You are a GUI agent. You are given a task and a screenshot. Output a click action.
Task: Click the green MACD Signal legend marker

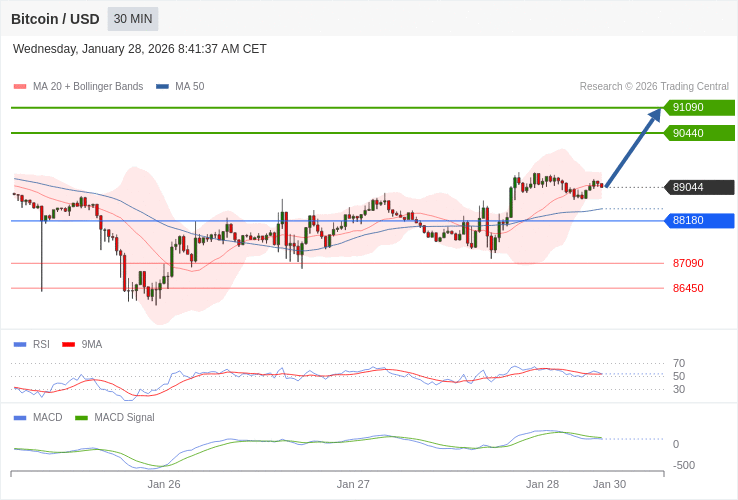81,417
